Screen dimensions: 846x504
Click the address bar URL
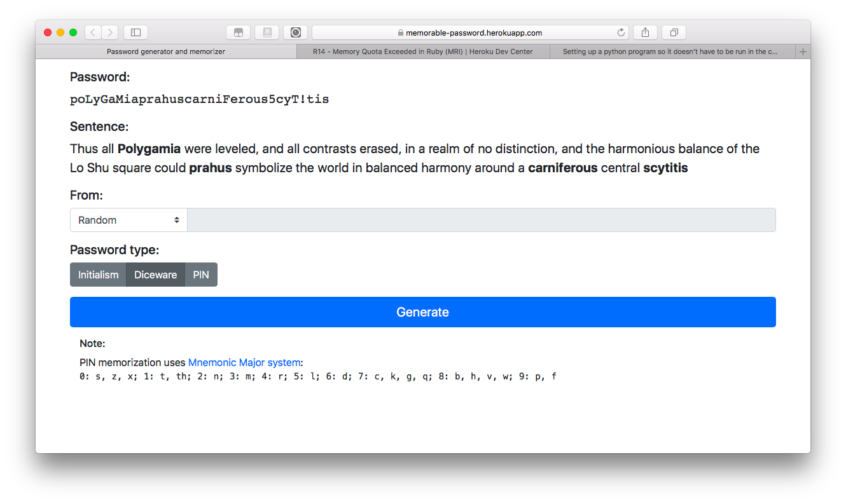pos(474,32)
